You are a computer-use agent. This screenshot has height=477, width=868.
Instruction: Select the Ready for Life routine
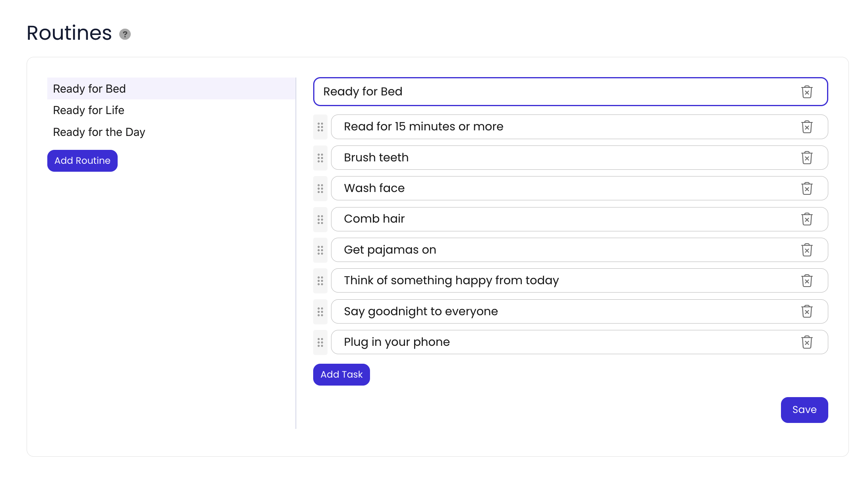[89, 110]
